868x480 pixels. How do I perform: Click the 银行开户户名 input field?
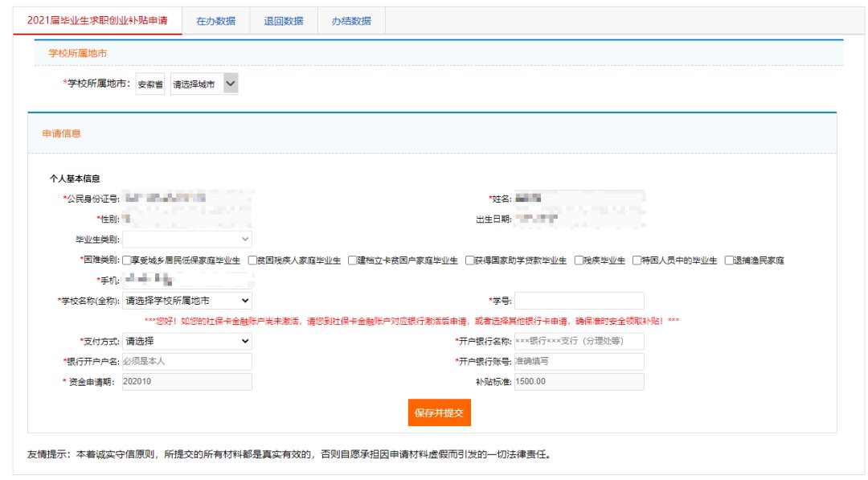click(186, 361)
